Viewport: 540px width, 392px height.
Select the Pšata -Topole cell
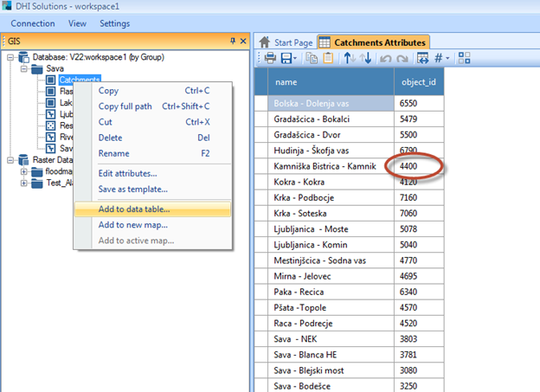coord(331,307)
